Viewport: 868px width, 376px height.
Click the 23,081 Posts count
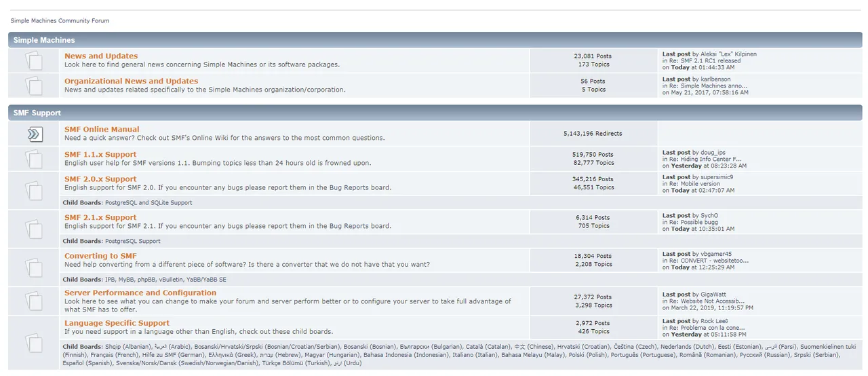pyautogui.click(x=593, y=56)
